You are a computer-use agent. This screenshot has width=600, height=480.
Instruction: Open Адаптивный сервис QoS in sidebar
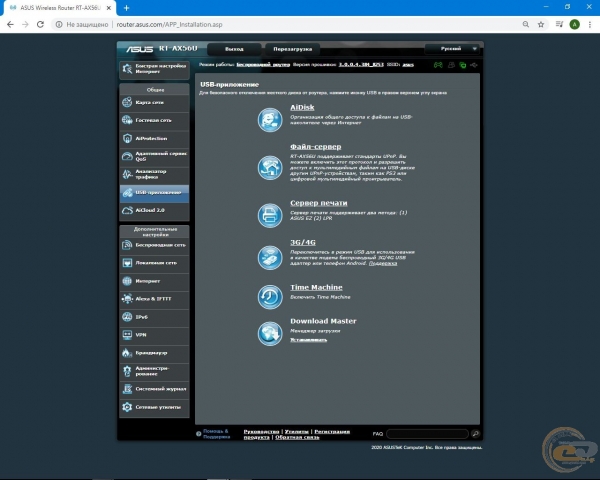click(154, 156)
